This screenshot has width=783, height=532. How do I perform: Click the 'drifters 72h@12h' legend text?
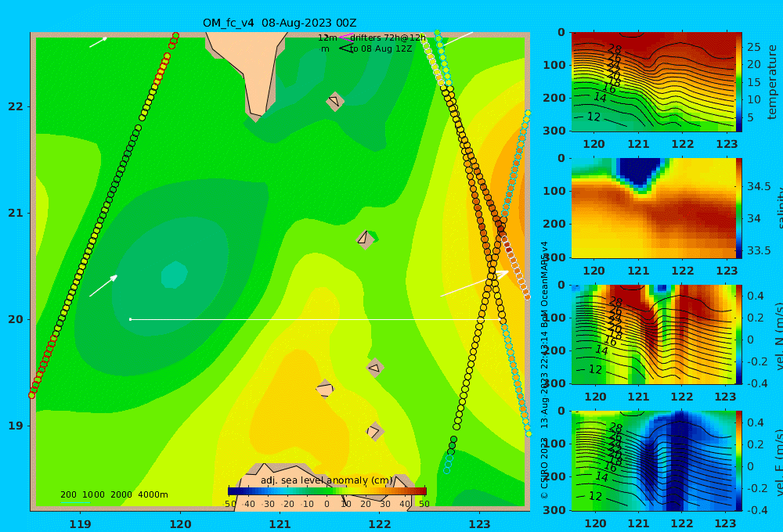pyautogui.click(x=388, y=38)
